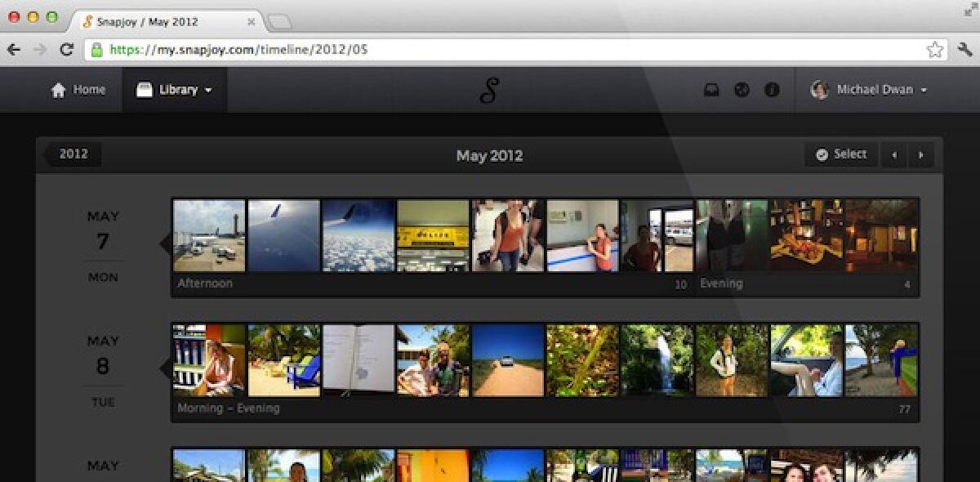Open a new browser tab
Image resolution: width=980 pixels, height=482 pixels.
280,21
